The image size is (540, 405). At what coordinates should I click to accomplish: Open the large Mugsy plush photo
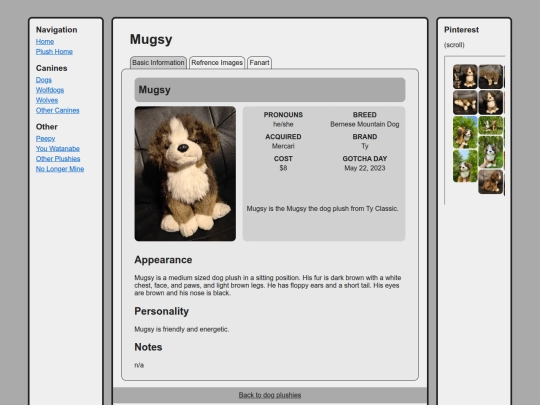[185, 174]
